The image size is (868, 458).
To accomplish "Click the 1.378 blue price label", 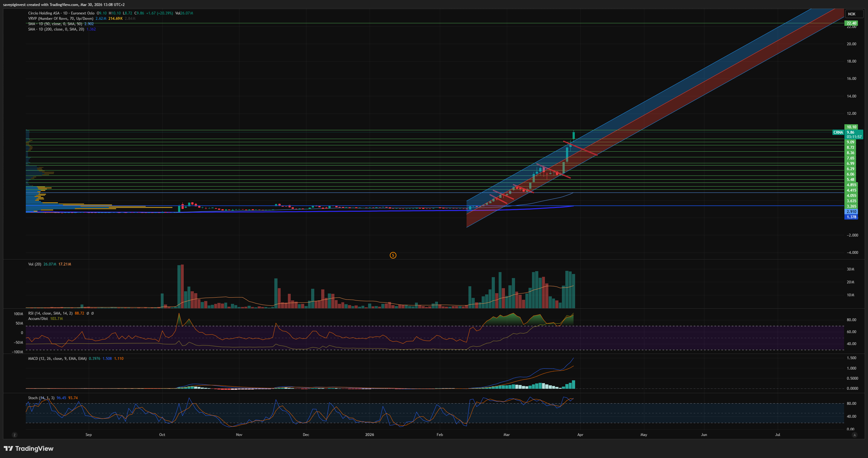I will 851,217.
